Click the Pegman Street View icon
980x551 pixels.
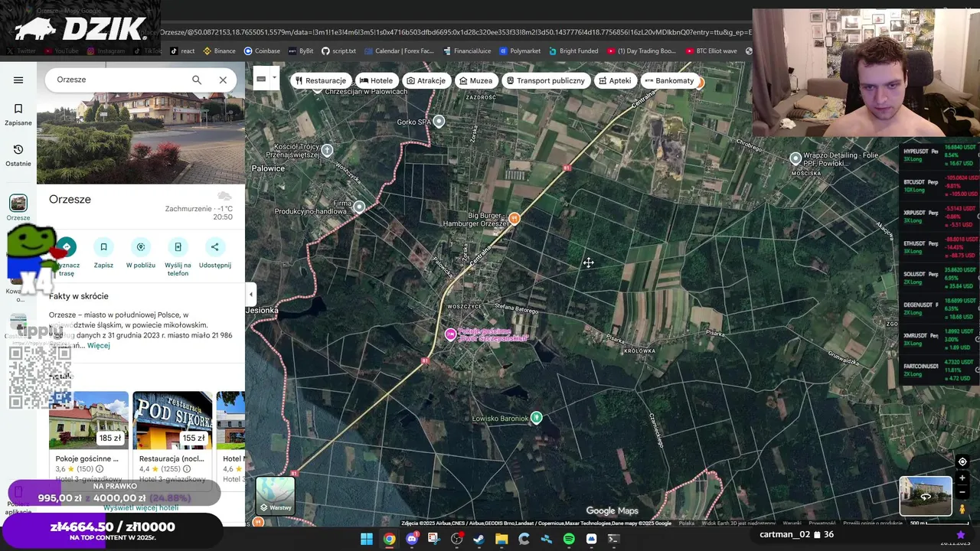[962, 509]
